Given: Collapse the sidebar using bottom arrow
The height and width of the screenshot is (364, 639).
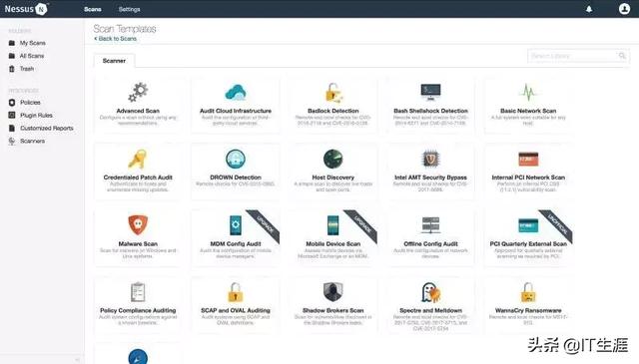Looking at the screenshot, I should pos(77,360).
